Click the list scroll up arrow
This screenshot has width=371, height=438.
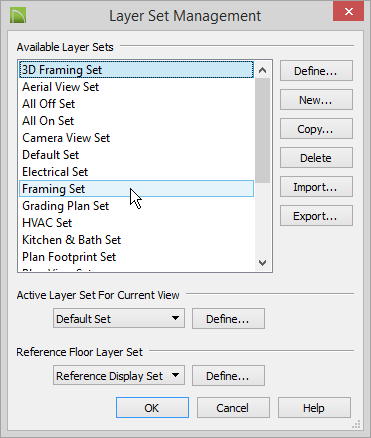click(263, 70)
